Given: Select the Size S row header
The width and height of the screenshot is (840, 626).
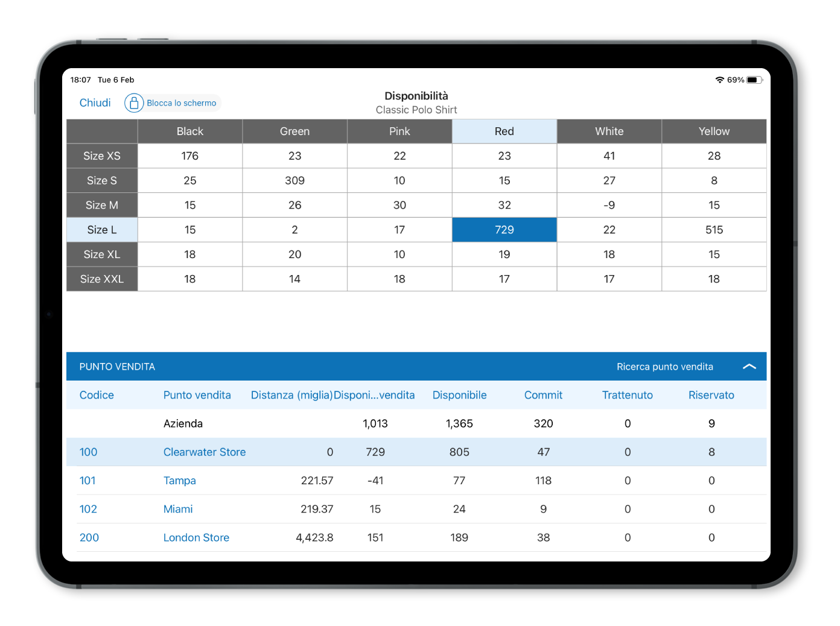Looking at the screenshot, I should pyautogui.click(x=102, y=181).
